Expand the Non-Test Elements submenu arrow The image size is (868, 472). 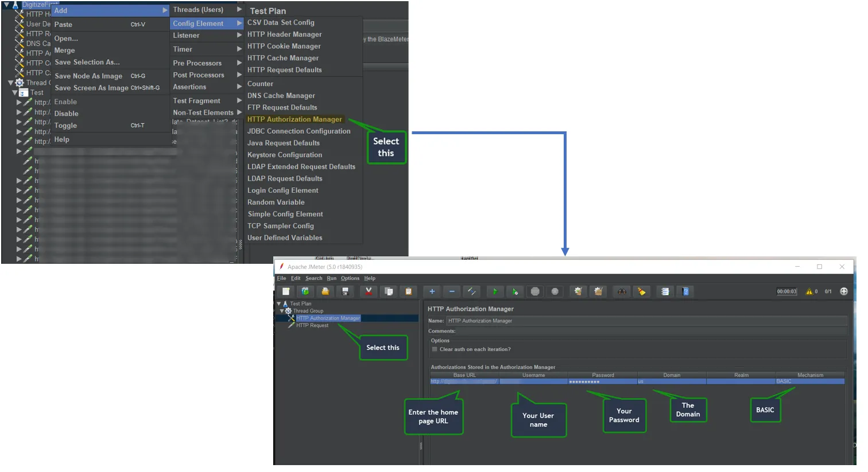tap(239, 112)
